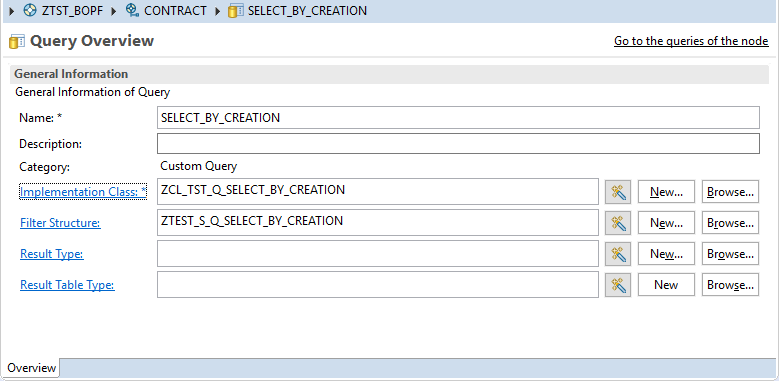Open CONTRACT breadcrumb entry
Screen dimensions: 779x381
(175, 11)
